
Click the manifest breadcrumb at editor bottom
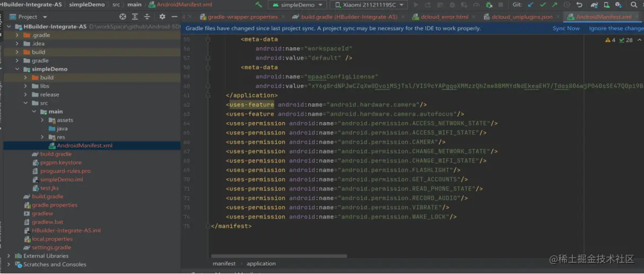coord(224,263)
